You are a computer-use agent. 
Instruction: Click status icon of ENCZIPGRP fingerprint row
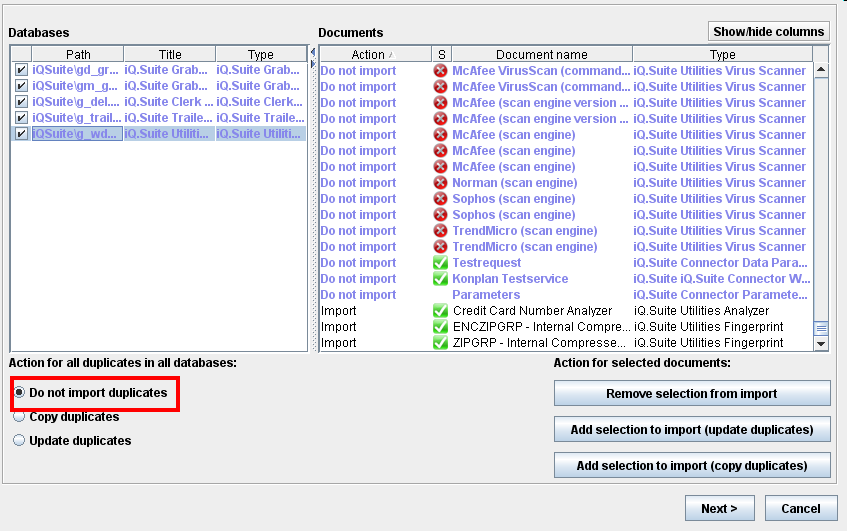[440, 327]
